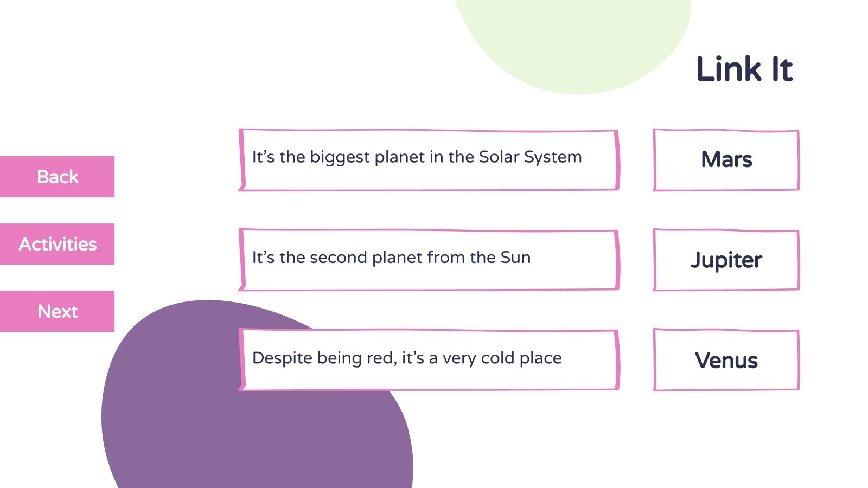868x488 pixels.
Task: Click the "Despite being red" clue box
Action: (429, 359)
